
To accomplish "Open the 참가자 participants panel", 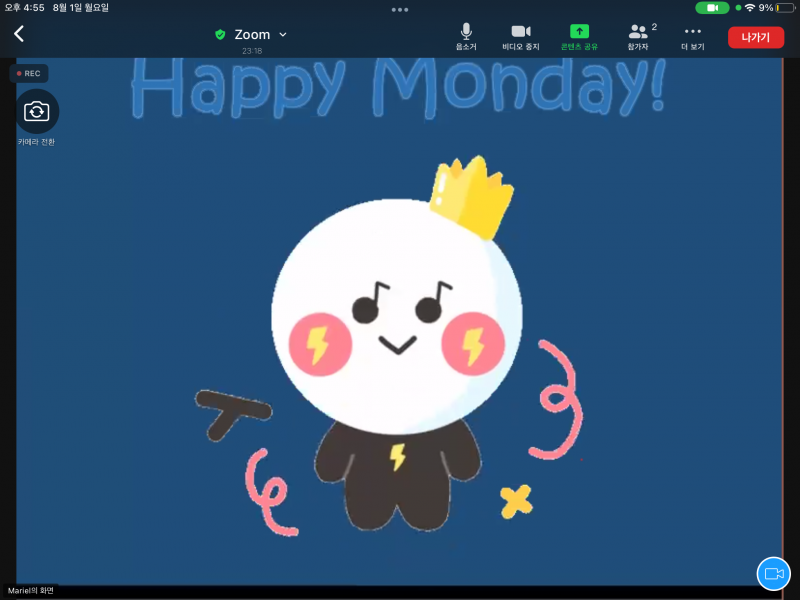I will coord(638,36).
